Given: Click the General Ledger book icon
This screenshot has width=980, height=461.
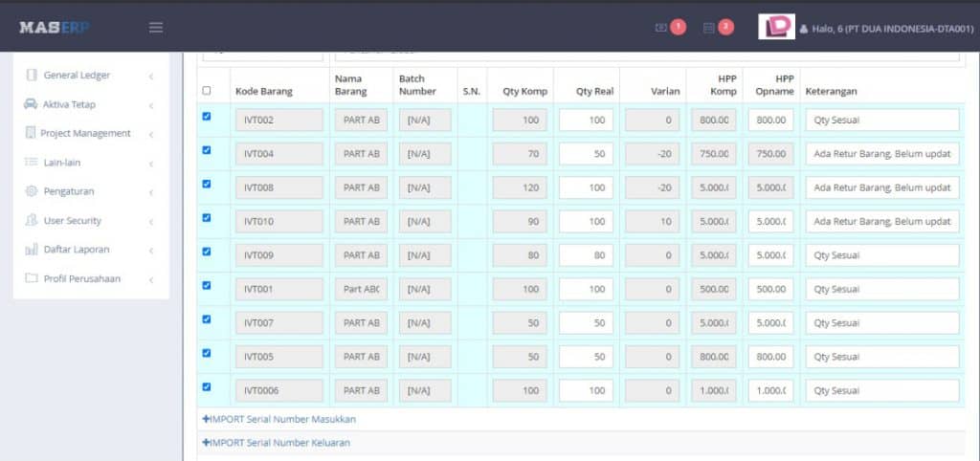Looking at the screenshot, I should point(32,76).
